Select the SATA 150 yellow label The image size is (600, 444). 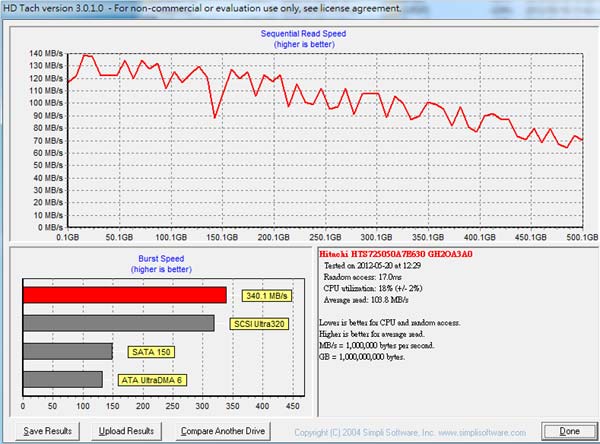150,351
